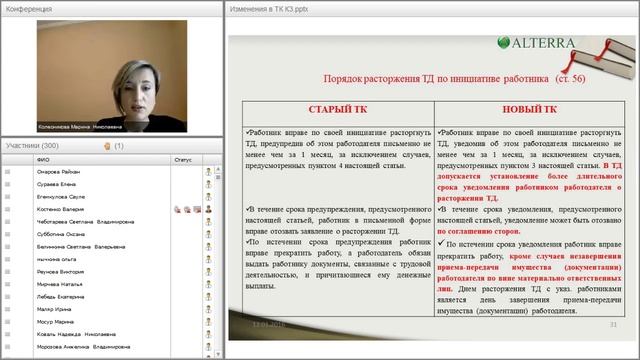The width and height of the screenshot is (640, 360).
Task: Click the Участники (300) panel title
Action: click(32, 146)
